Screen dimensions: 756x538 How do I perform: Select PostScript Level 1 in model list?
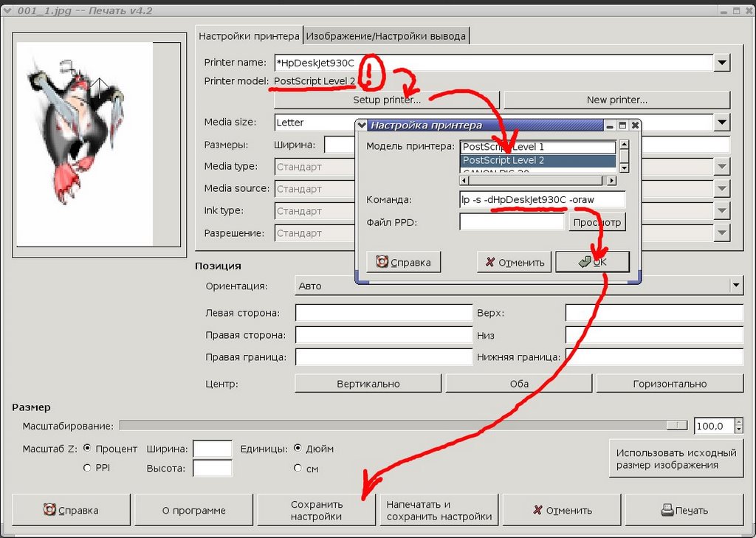point(538,147)
